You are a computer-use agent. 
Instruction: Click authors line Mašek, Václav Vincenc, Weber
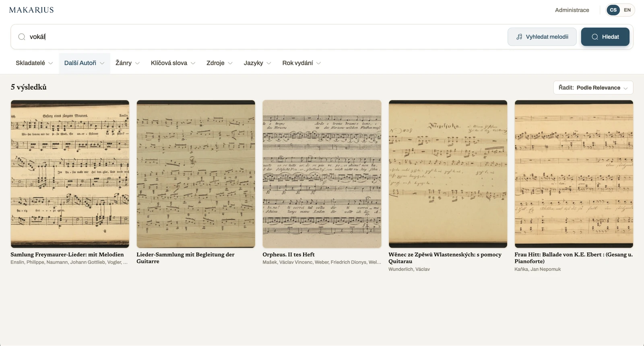(x=322, y=262)
